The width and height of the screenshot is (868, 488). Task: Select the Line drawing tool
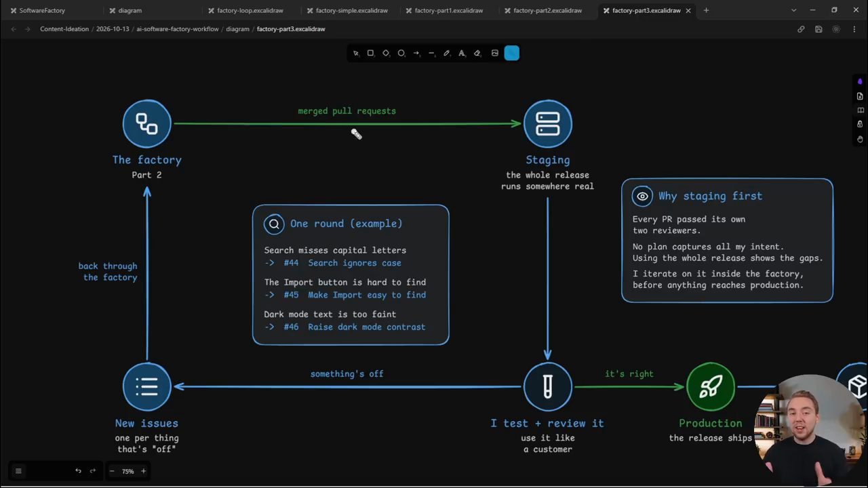431,53
